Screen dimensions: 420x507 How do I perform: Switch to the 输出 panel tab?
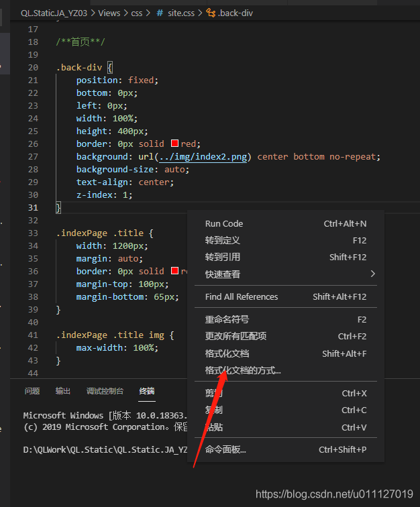63,391
